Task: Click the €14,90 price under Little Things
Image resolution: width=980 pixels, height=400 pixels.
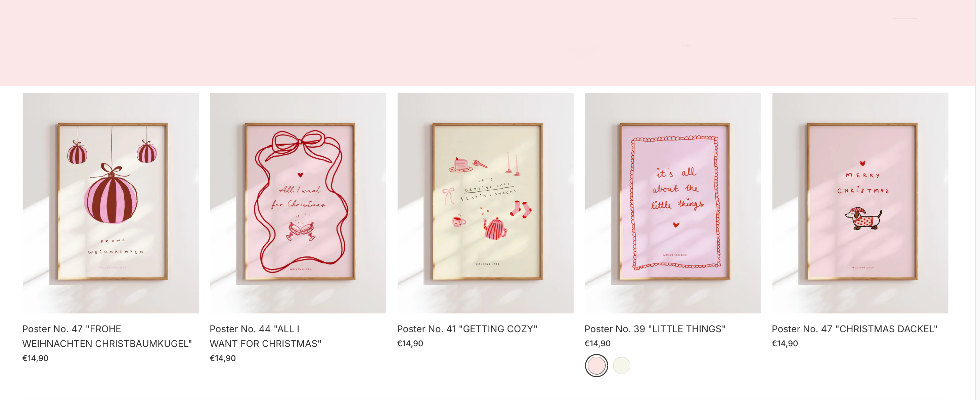Action: pos(597,343)
